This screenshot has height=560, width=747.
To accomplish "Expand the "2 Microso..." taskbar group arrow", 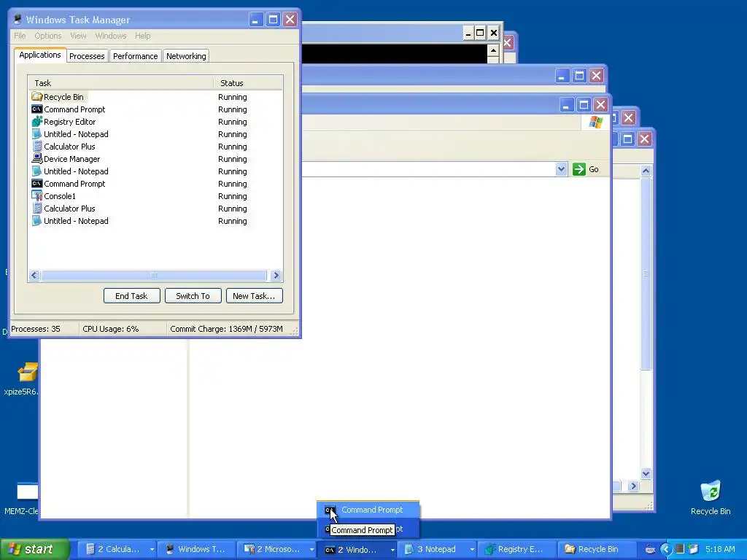I will click(311, 549).
